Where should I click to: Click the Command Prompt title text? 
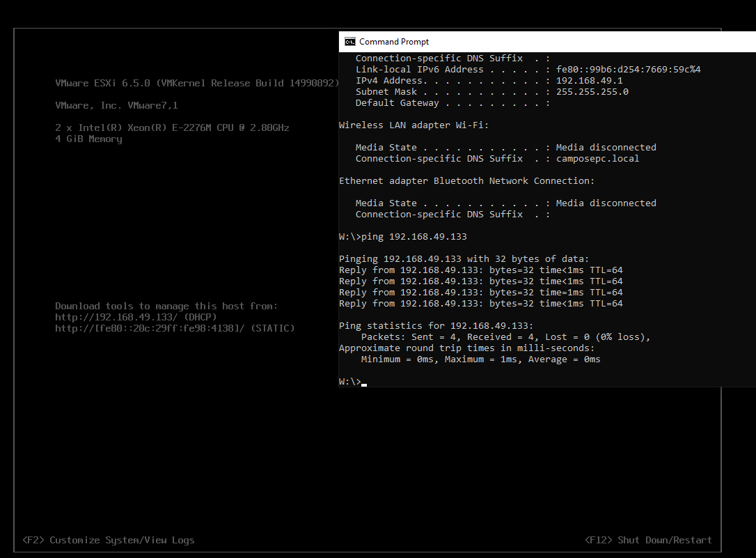coord(394,42)
